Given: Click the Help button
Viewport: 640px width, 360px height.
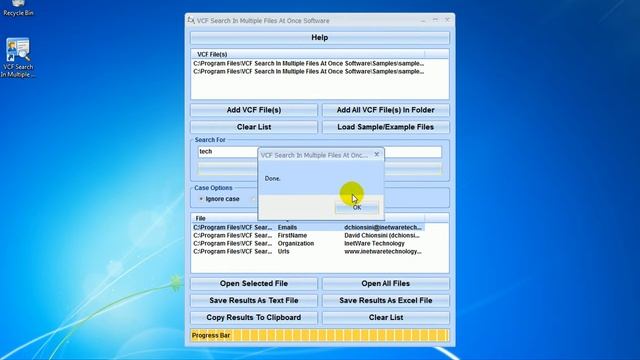Looking at the screenshot, I should click(x=320, y=38).
